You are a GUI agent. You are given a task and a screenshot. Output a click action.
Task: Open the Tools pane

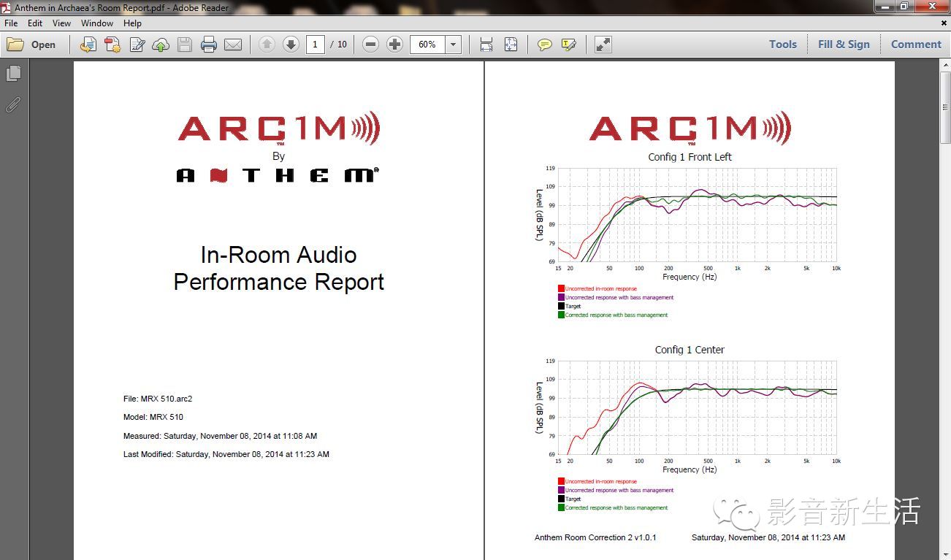(783, 45)
